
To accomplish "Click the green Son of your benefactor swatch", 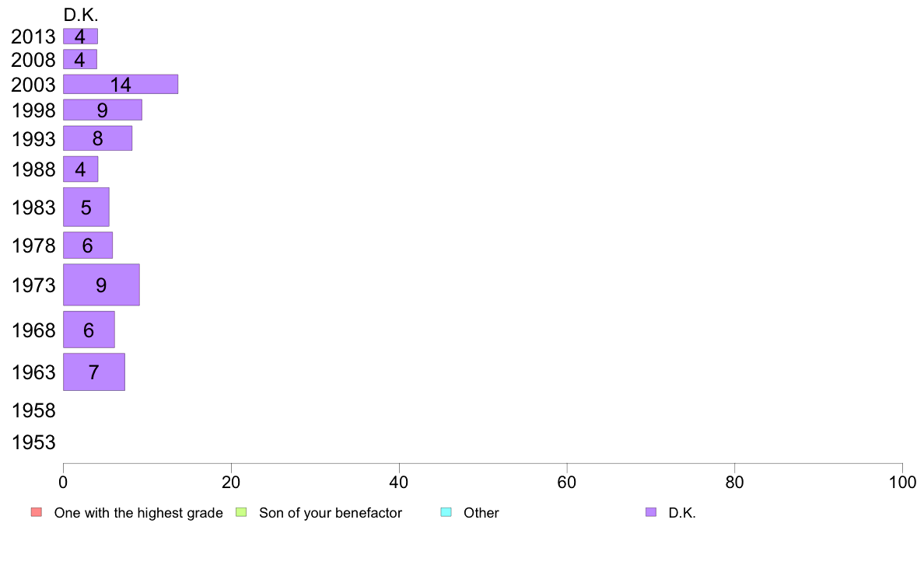I will (x=241, y=512).
